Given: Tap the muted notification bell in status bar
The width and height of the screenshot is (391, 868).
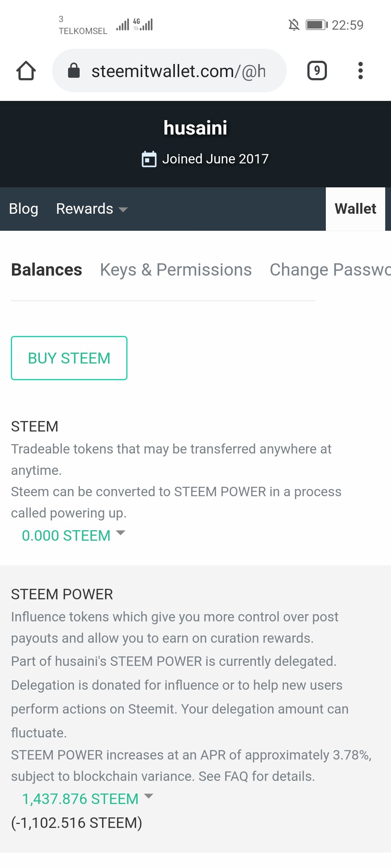Looking at the screenshot, I should coord(294,25).
